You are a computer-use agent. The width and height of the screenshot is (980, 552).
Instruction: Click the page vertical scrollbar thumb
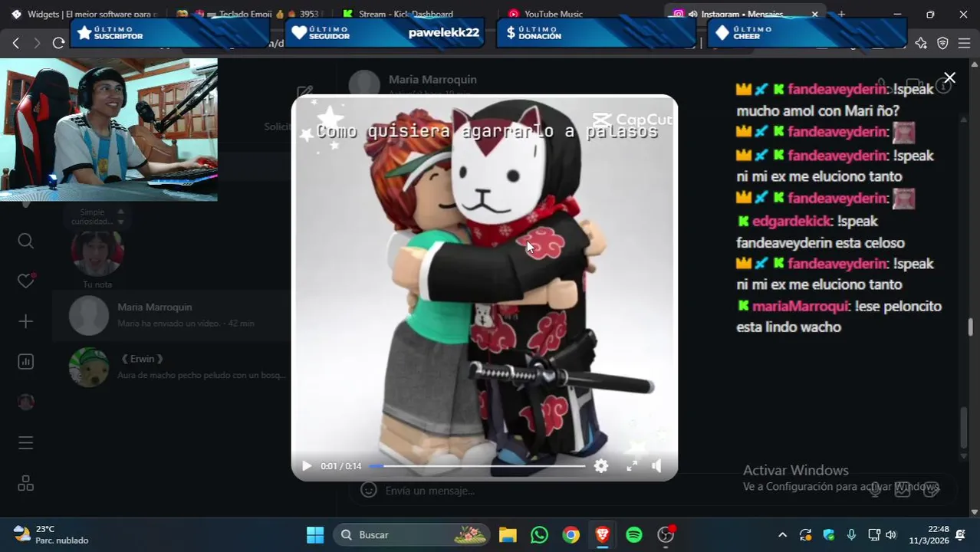click(970, 327)
